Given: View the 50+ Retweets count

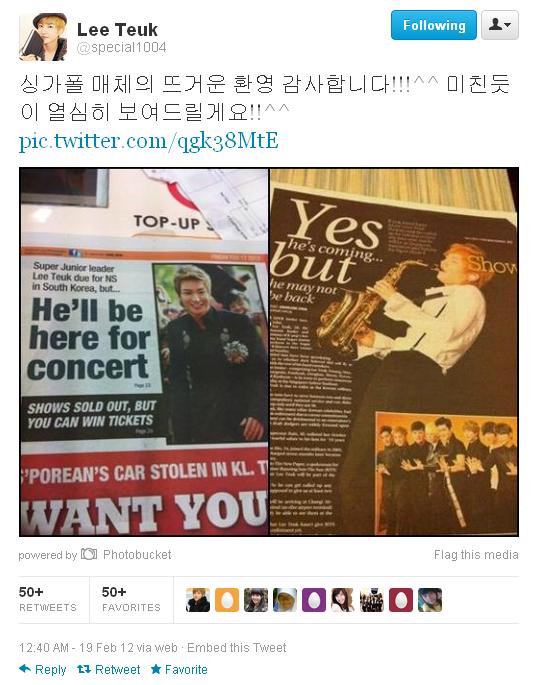Looking at the screenshot, I should coord(48,599).
